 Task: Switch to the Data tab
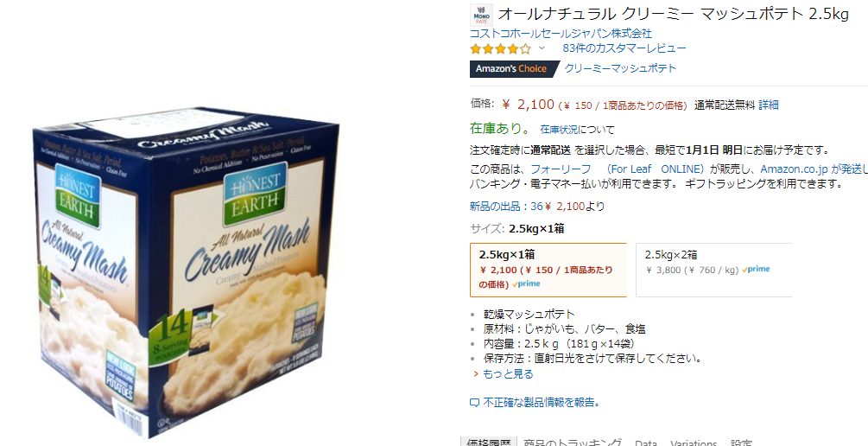(646, 443)
